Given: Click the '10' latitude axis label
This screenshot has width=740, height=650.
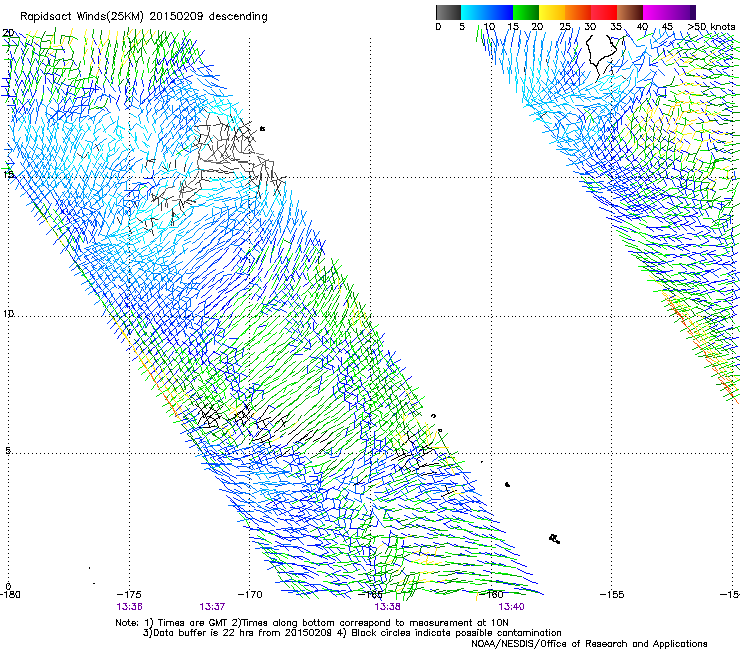Looking at the screenshot, I should tap(8, 314).
